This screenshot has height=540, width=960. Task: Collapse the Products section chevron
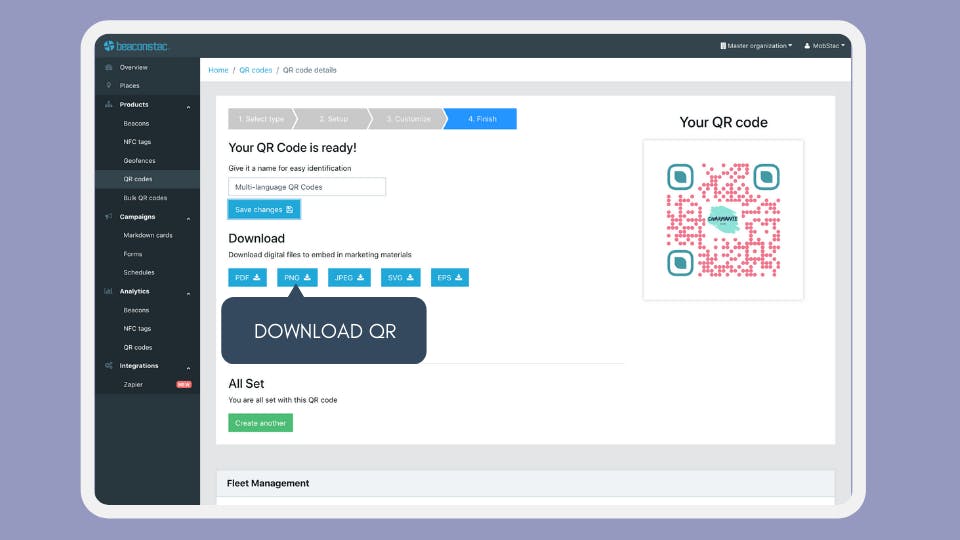pyautogui.click(x=189, y=107)
